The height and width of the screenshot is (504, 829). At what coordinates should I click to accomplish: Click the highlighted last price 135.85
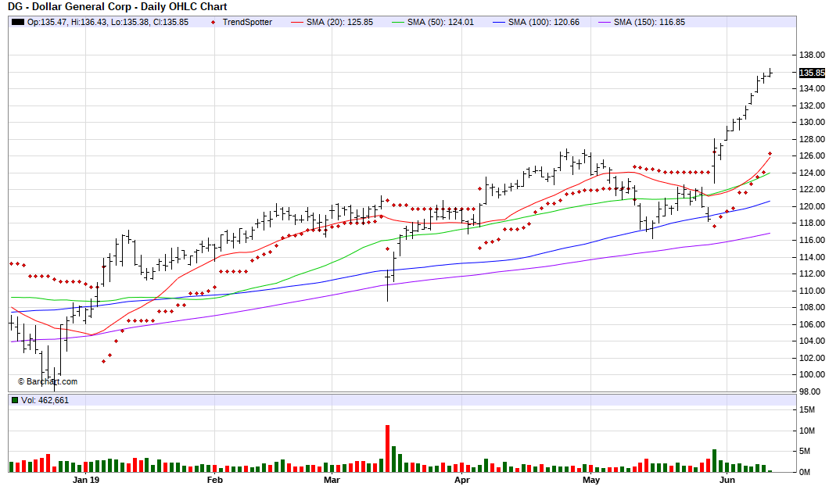(812, 73)
